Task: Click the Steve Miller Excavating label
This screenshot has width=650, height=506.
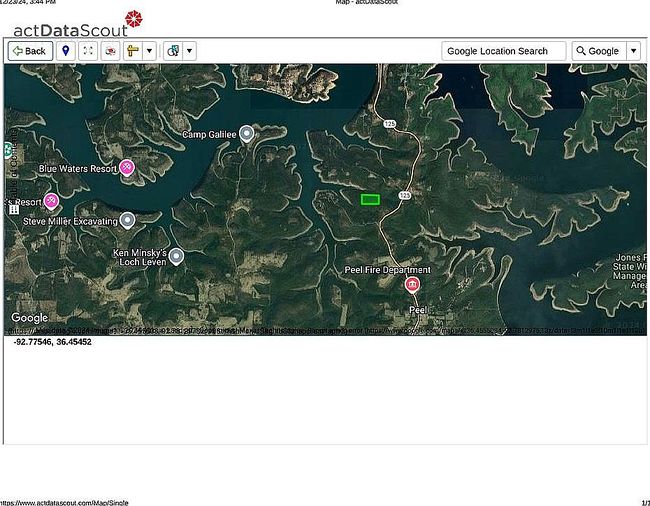Action: click(x=70, y=221)
